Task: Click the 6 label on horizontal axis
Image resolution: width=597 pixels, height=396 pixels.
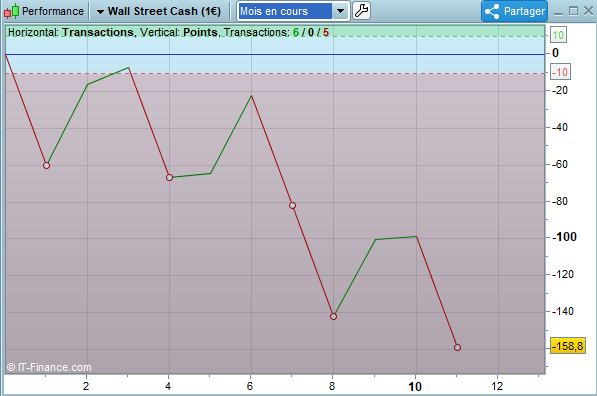Action: 250,386
